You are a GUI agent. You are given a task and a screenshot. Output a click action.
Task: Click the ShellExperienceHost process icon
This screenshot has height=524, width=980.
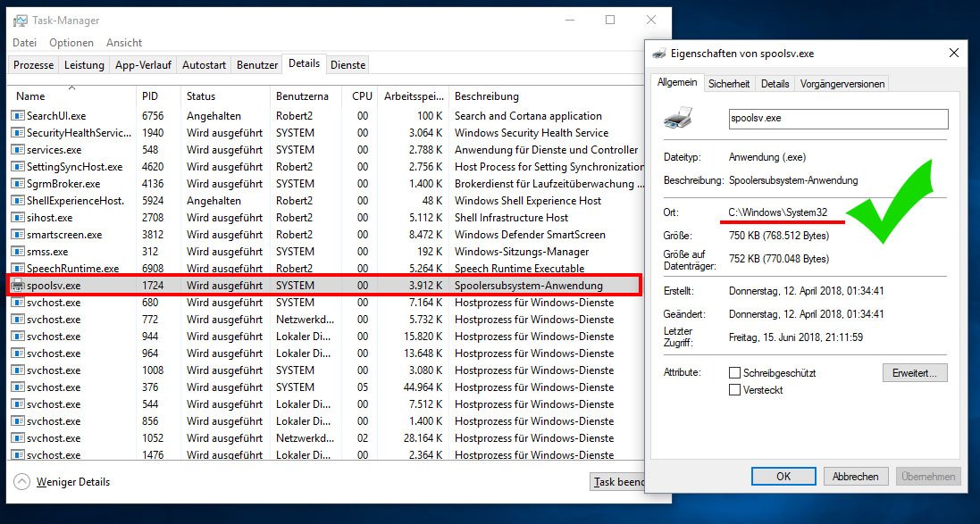click(16, 200)
